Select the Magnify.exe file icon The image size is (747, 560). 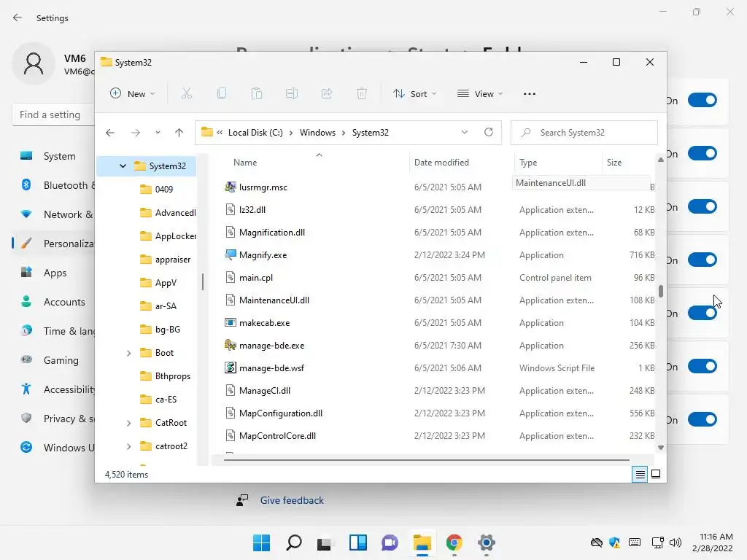230,254
